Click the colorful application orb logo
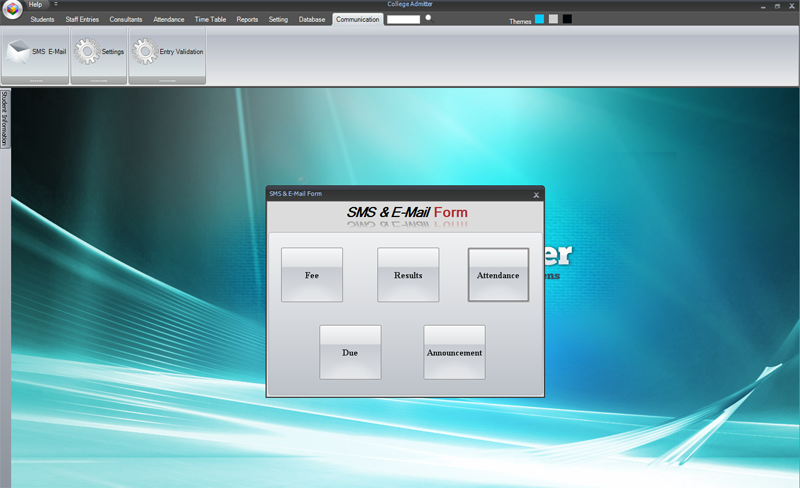Image resolution: width=800 pixels, height=488 pixels. 12,9
